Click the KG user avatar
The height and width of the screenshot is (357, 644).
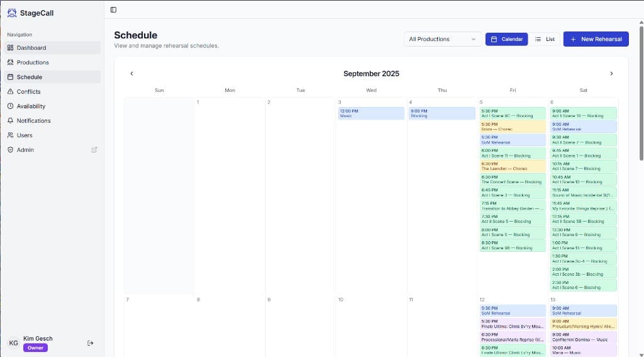(14, 343)
